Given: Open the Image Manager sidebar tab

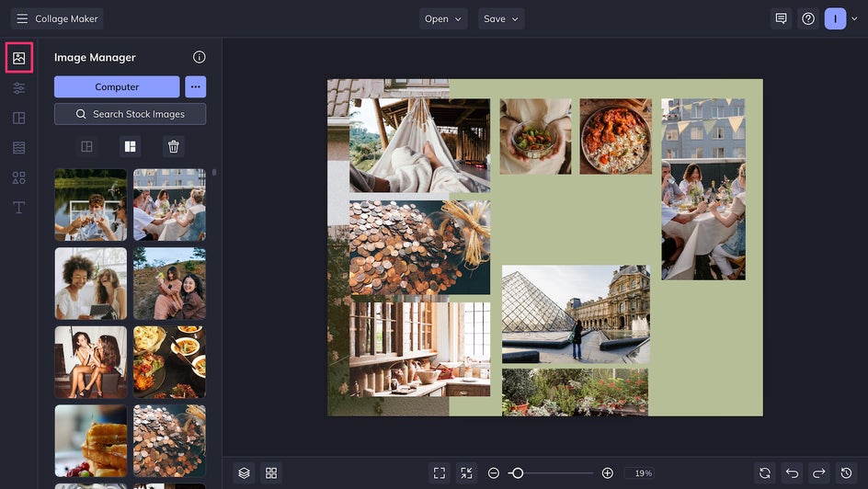Looking at the screenshot, I should click(x=18, y=58).
